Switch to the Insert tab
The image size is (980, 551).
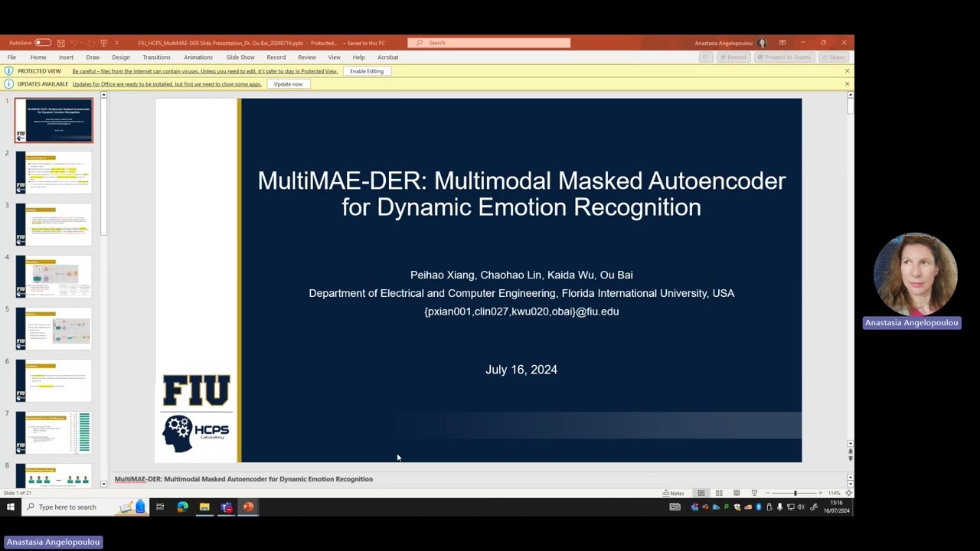(x=67, y=57)
